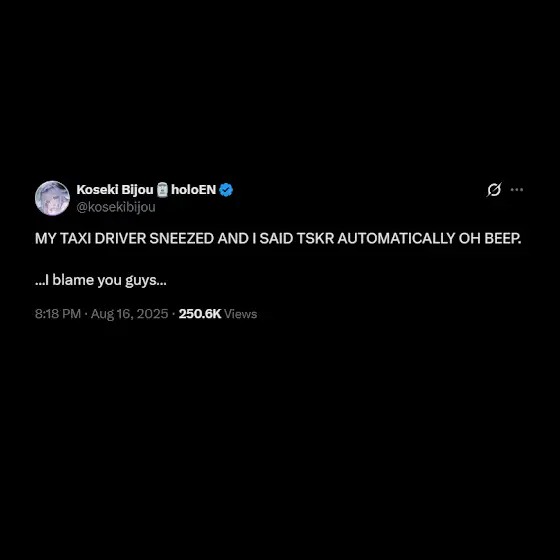Click the Views label
The height and width of the screenshot is (560, 560).
(x=240, y=314)
